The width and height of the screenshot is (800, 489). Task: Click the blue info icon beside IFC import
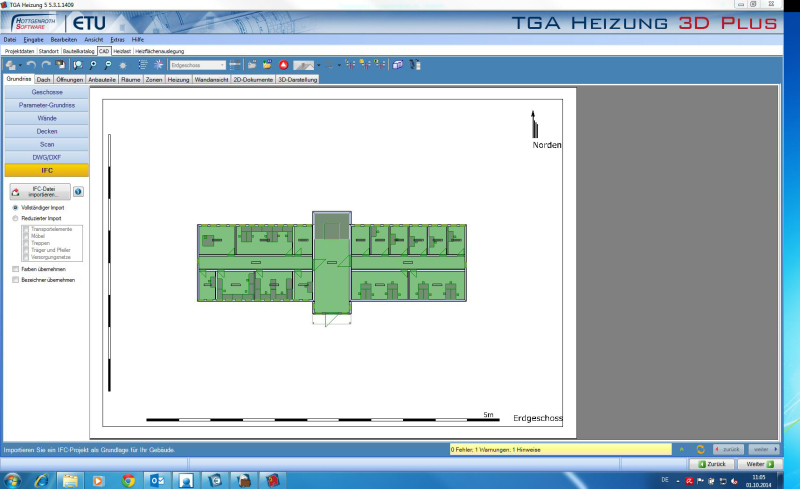(78, 191)
